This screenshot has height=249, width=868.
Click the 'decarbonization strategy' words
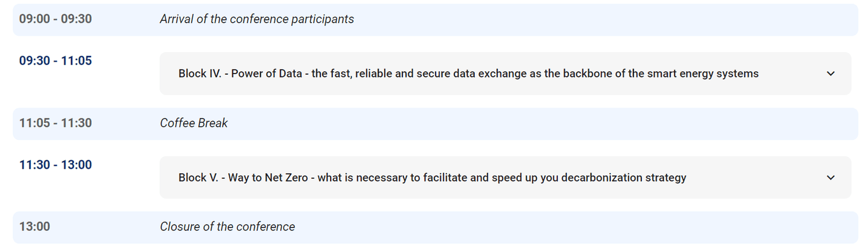coord(626,178)
